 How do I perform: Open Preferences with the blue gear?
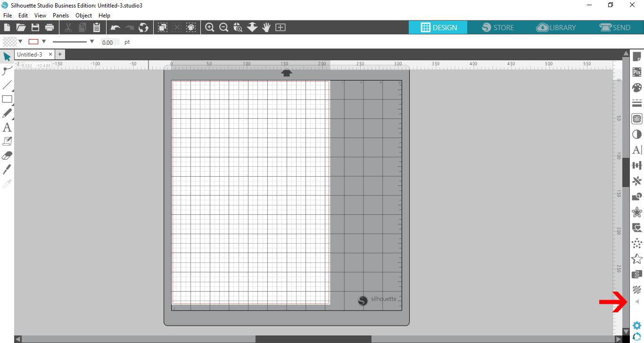click(637, 325)
